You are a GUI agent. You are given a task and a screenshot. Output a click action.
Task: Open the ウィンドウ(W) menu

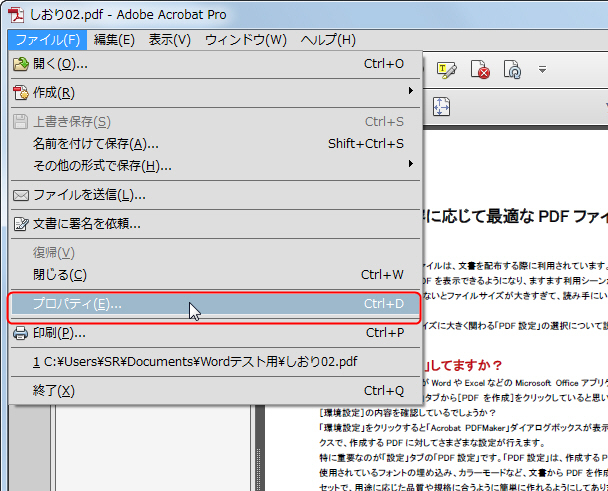245,40
